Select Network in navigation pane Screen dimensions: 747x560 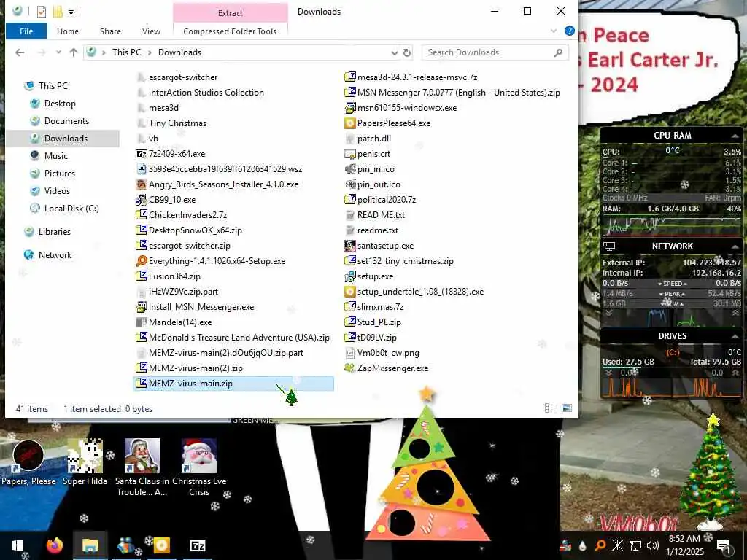point(55,254)
